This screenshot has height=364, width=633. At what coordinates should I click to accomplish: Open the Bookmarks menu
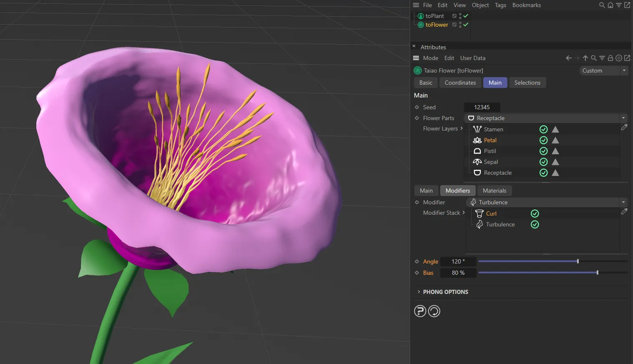pyautogui.click(x=526, y=5)
